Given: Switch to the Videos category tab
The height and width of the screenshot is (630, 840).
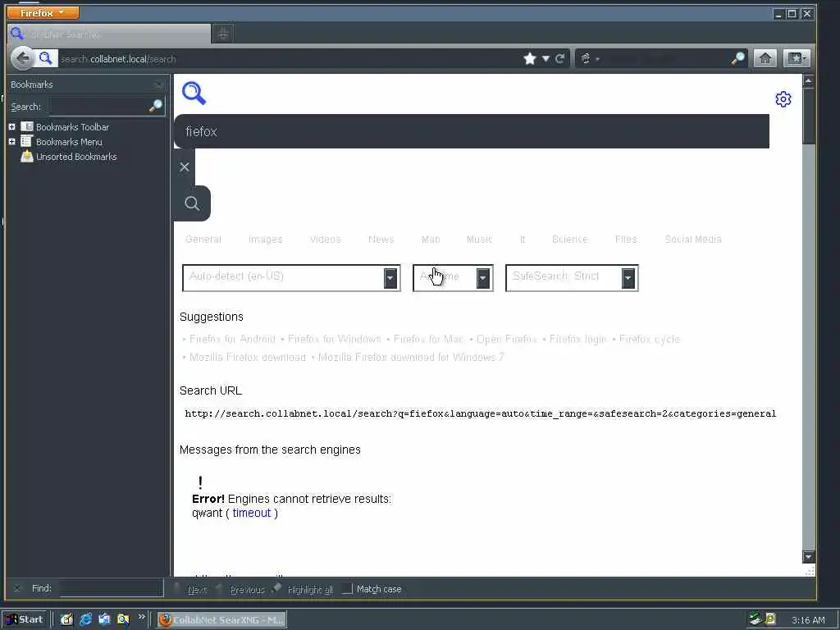Looking at the screenshot, I should click(325, 240).
